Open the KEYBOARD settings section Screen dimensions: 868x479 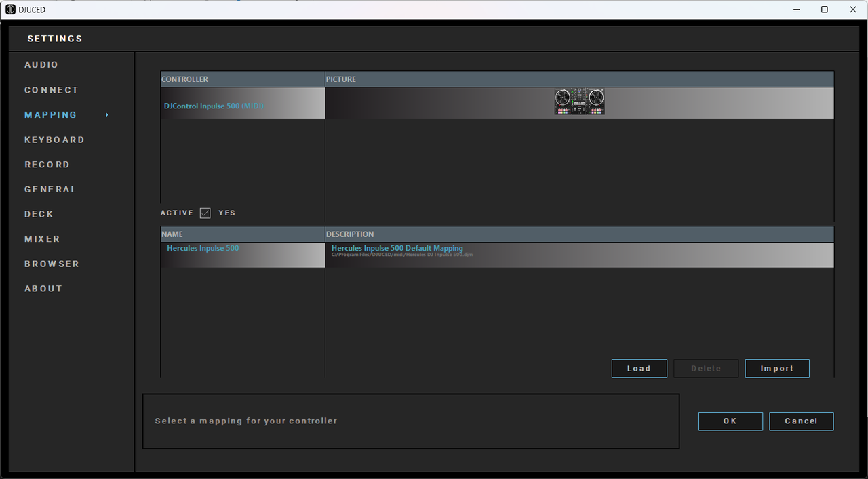click(x=54, y=140)
